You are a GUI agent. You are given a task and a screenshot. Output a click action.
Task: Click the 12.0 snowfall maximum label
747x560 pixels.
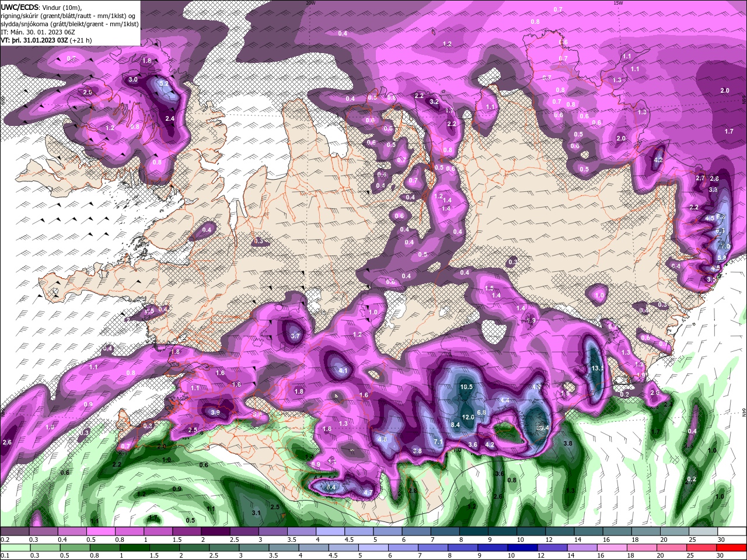(x=468, y=417)
